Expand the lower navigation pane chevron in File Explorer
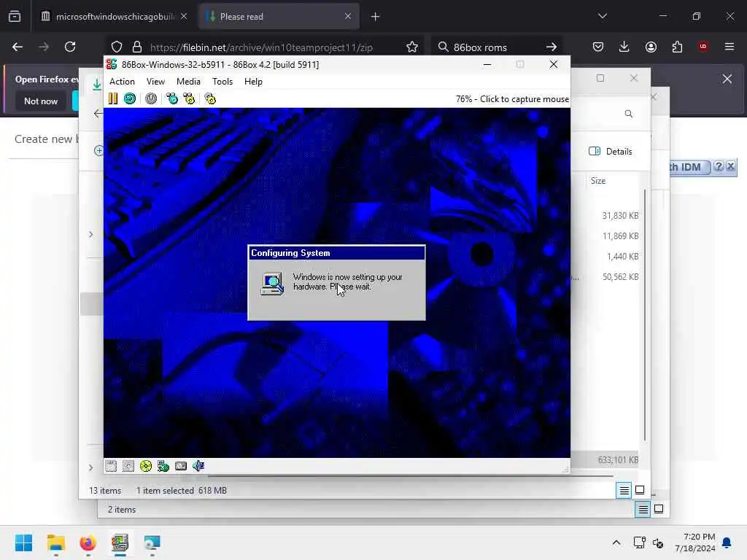Viewport: 747px width, 560px height. pos(90,467)
